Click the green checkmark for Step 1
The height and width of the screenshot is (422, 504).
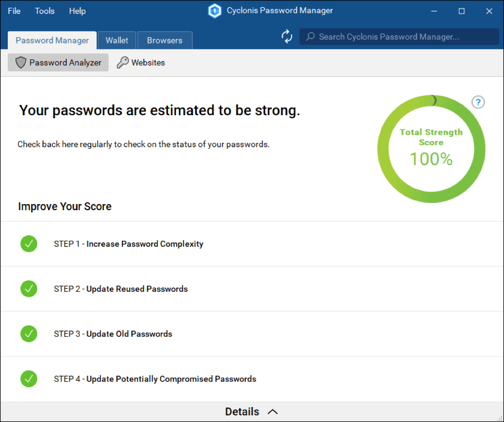(28, 243)
